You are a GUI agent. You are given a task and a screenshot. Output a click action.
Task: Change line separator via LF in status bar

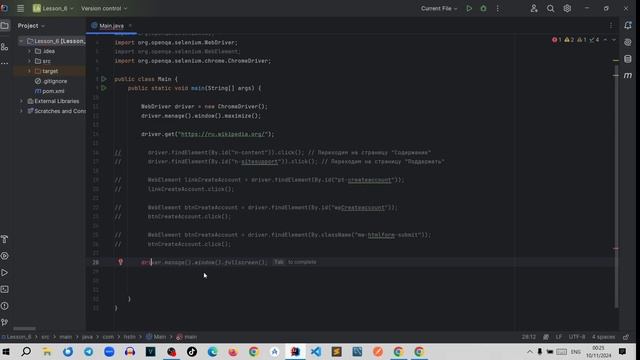558,337
